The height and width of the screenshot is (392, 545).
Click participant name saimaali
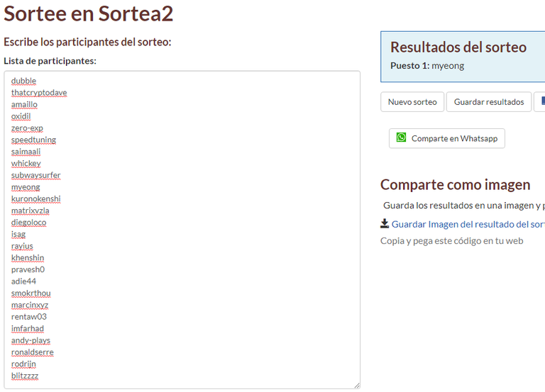[26, 152]
